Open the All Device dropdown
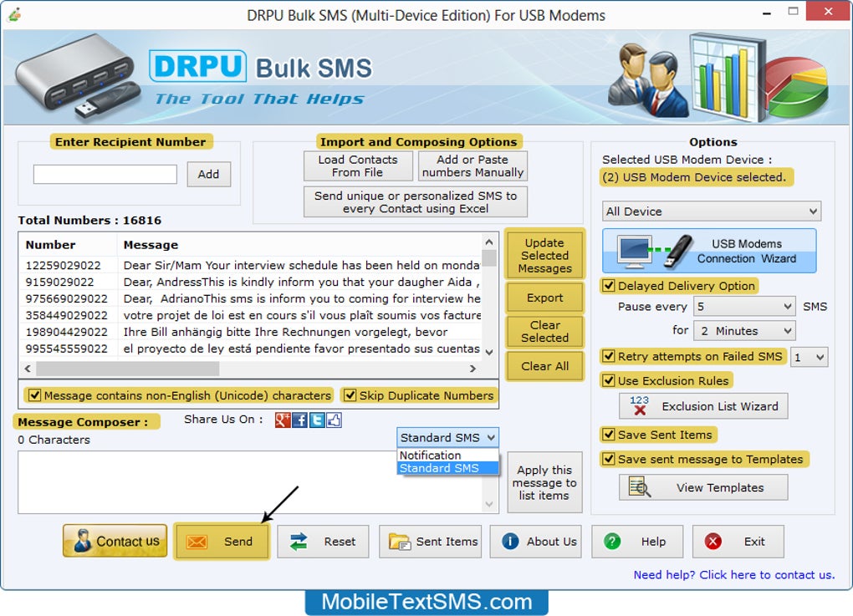Screen dimensions: 853x616 click(x=712, y=211)
